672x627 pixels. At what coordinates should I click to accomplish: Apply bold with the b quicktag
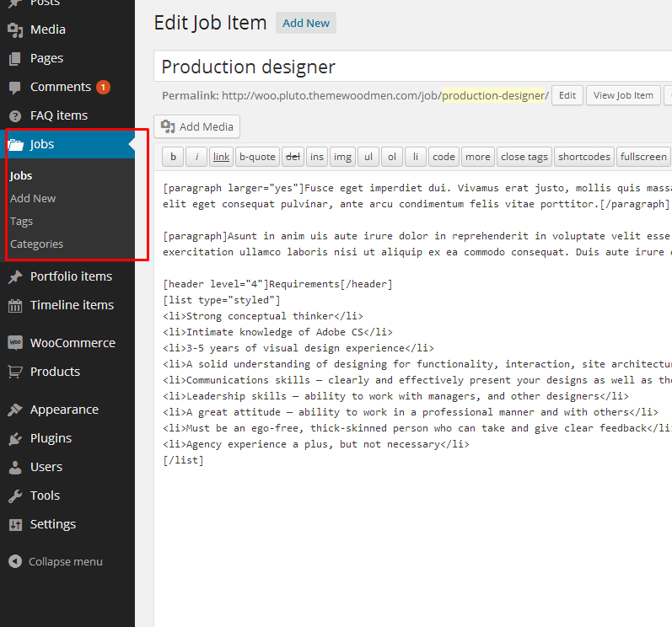(173, 158)
